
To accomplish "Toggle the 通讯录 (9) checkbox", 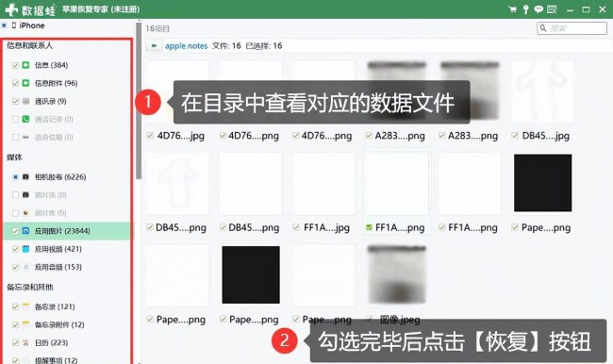I will click(15, 101).
